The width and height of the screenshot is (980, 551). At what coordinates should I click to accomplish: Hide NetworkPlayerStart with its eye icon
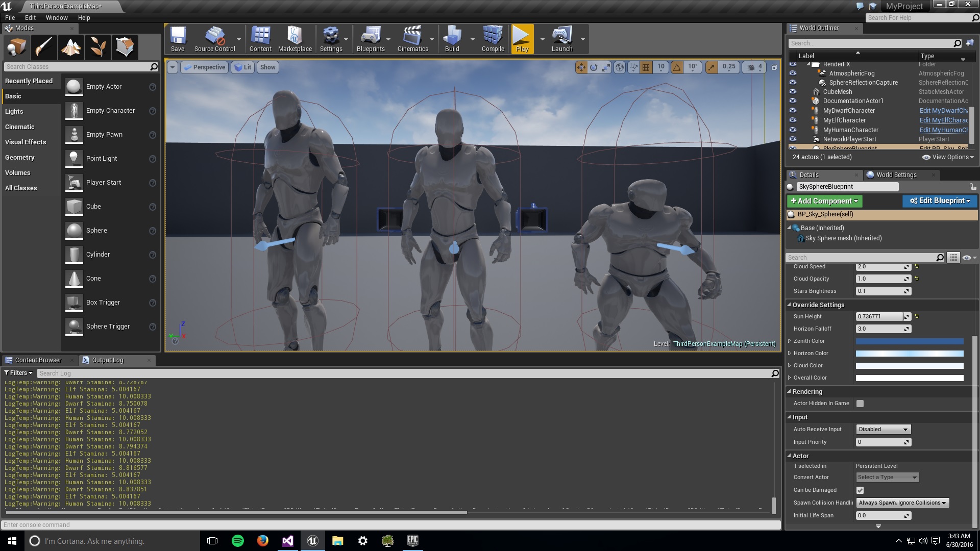click(792, 139)
